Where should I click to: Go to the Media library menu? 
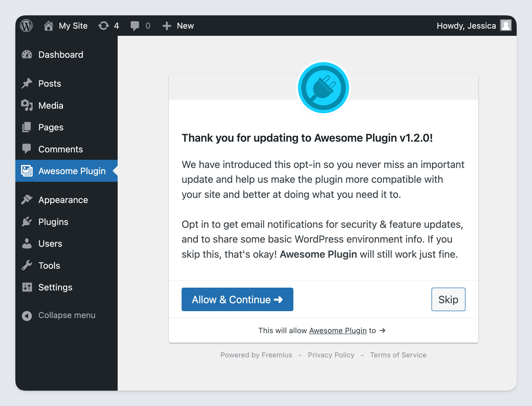point(51,106)
